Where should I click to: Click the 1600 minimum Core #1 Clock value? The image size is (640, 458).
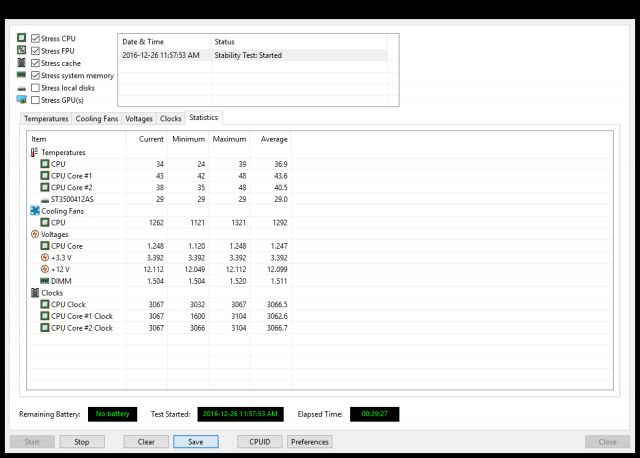pos(198,316)
